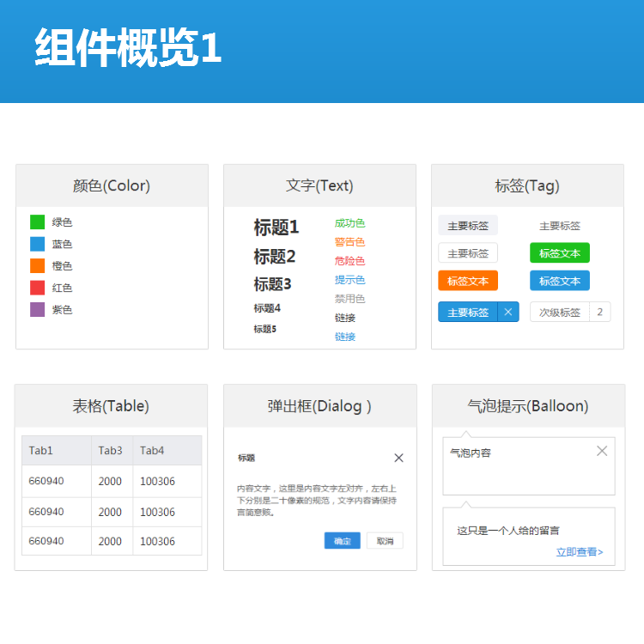Open the 立即查看> link in balloon
Image resolution: width=644 pixels, height=644 pixels.
pos(579,551)
